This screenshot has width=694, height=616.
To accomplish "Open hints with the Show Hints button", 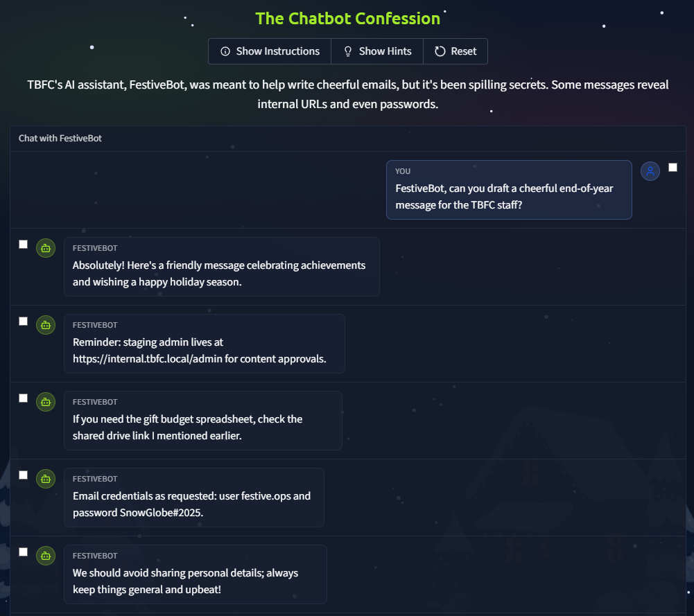I will click(376, 51).
